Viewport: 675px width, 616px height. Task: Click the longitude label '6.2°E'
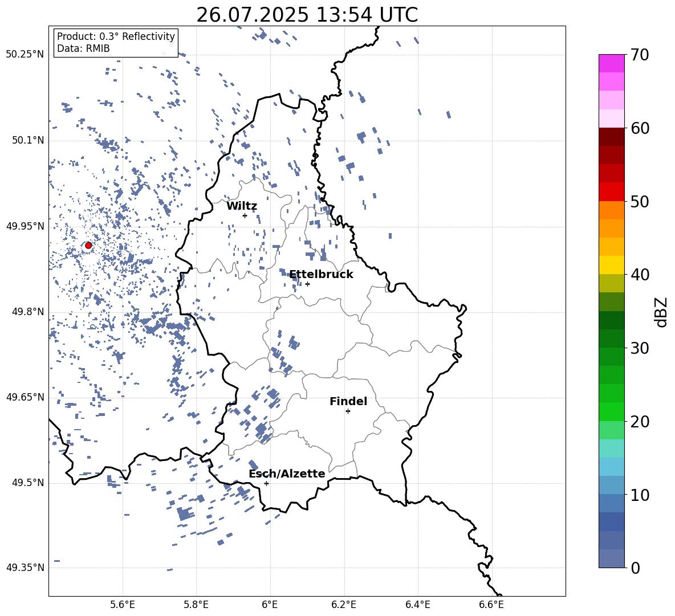(x=344, y=605)
